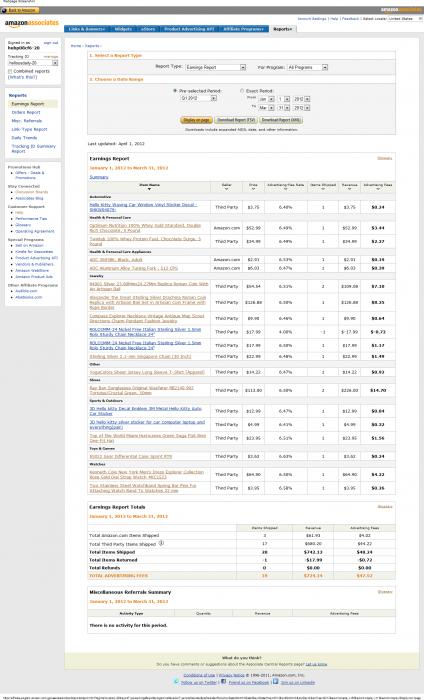Click the Display on page button
This screenshot has height=700, width=424.
(196, 120)
